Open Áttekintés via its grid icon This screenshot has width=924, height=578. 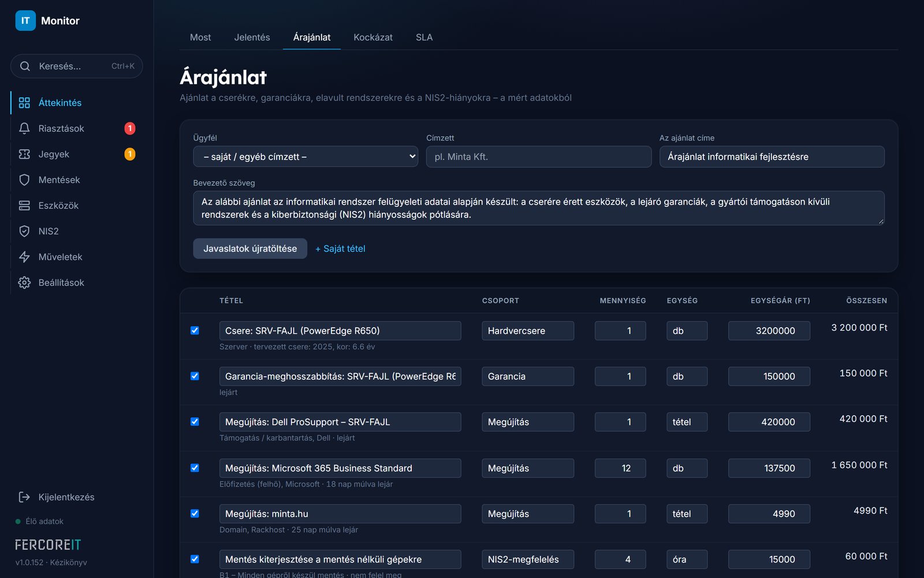click(24, 103)
